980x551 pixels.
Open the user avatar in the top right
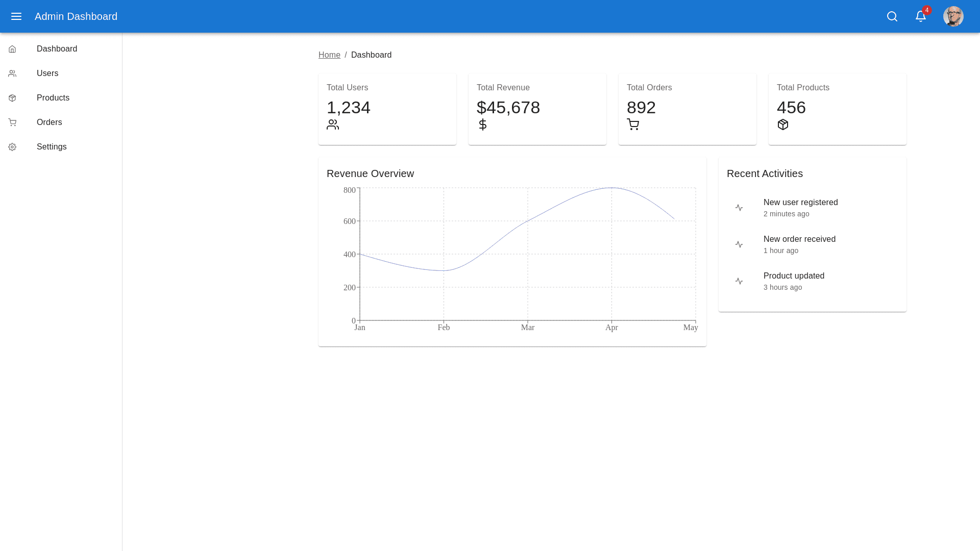click(953, 16)
